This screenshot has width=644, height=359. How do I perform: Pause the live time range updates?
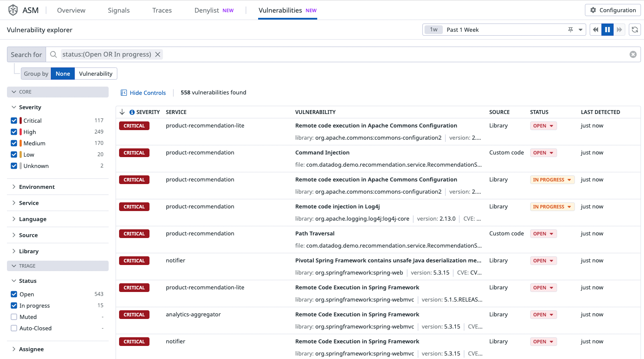tap(607, 30)
